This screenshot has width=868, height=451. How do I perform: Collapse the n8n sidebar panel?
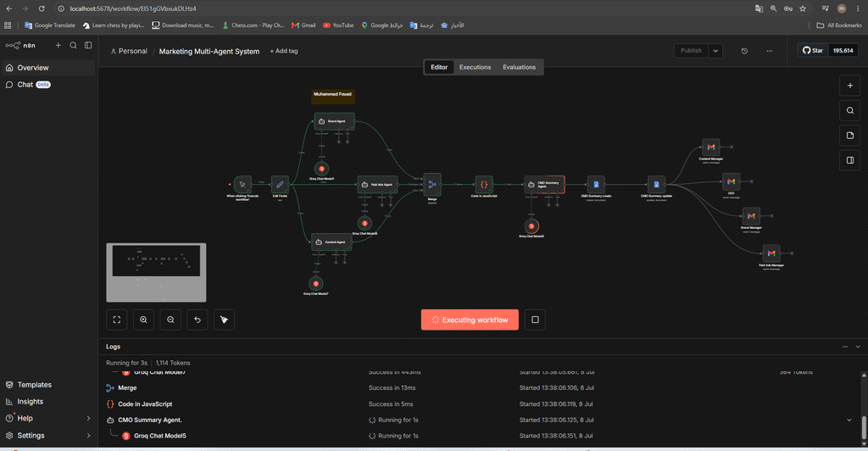[x=88, y=46]
